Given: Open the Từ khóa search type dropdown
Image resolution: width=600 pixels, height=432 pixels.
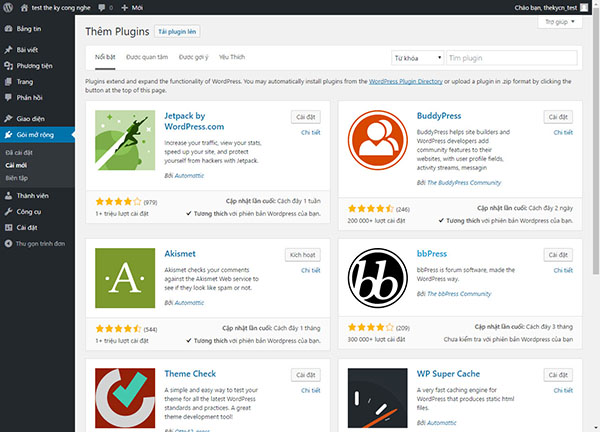Looking at the screenshot, I should point(417,58).
